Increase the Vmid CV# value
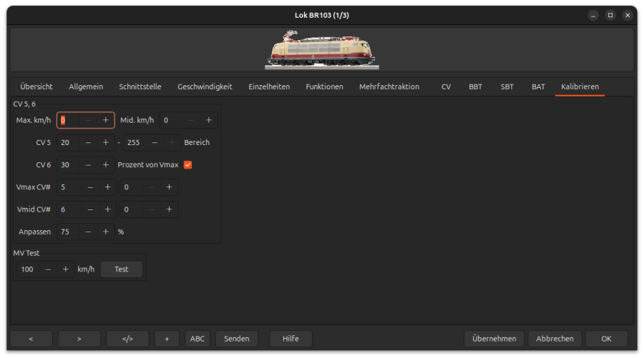The width and height of the screenshot is (644, 358). point(107,209)
